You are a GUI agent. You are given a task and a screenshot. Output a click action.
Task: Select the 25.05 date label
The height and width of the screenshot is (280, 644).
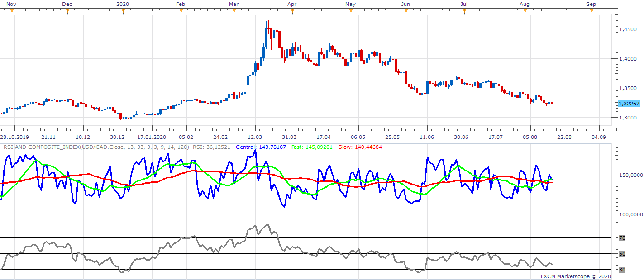(392, 137)
